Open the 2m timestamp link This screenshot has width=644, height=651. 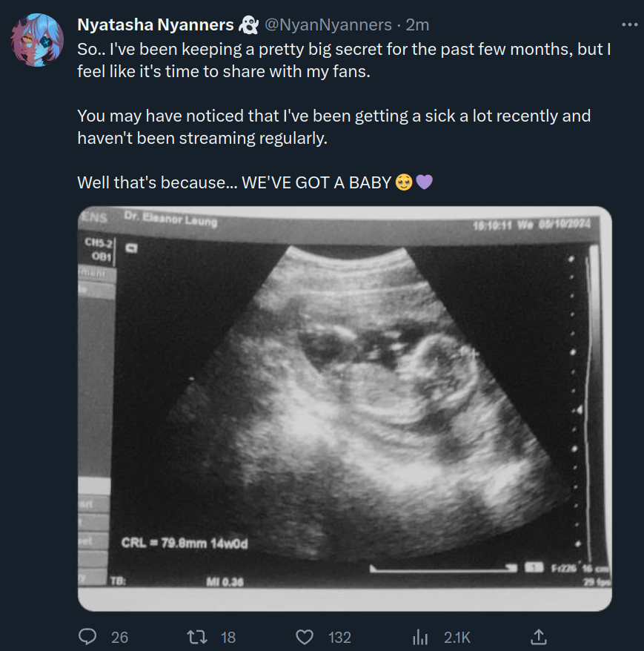click(x=418, y=25)
